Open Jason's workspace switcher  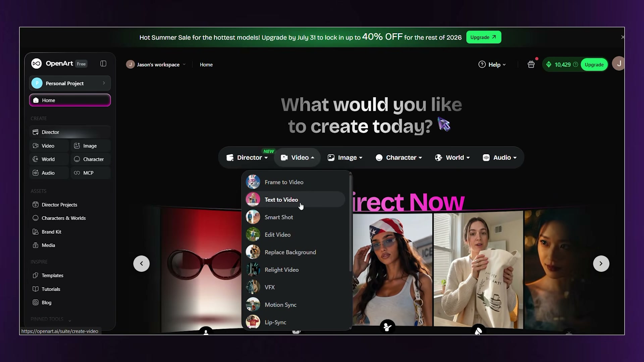[x=156, y=65]
